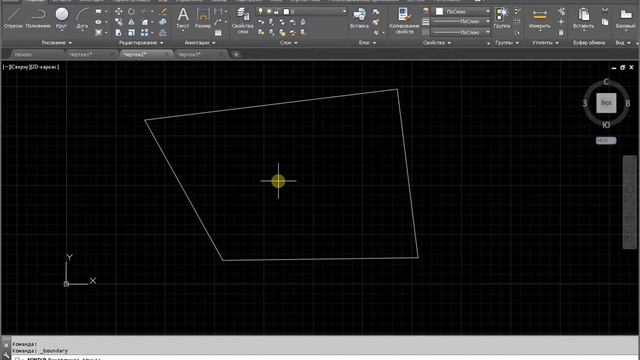The image size is (640, 360).
Task: Open the calculator in Utilities panel
Action: coord(561,32)
